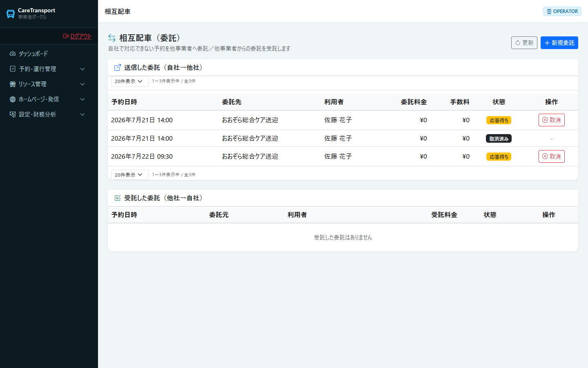The image size is (588, 368).
Task: Expand the 設定・財務分析 menu chevron
Action: pyautogui.click(x=82, y=114)
